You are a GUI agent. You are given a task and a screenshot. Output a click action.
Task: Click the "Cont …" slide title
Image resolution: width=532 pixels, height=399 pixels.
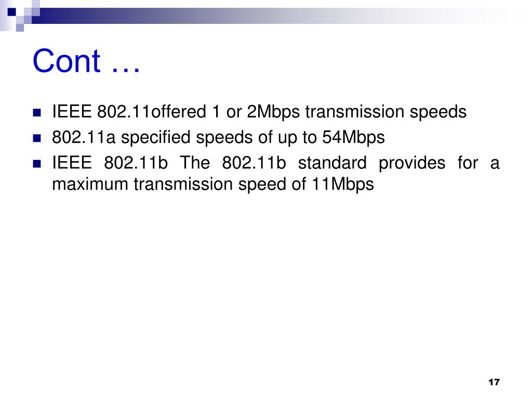[x=86, y=61]
